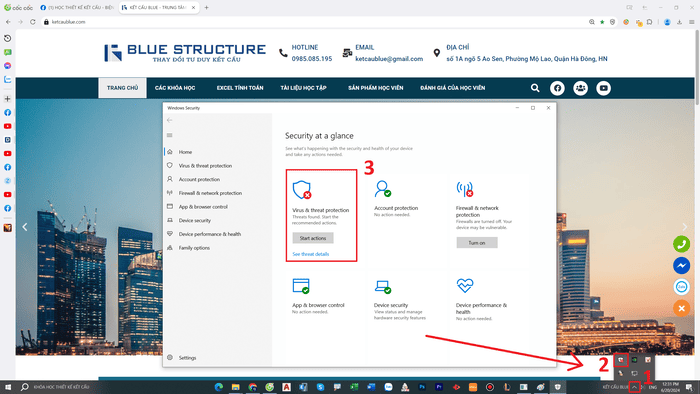
Task: Open the browser main menu icon
Action: tap(692, 22)
